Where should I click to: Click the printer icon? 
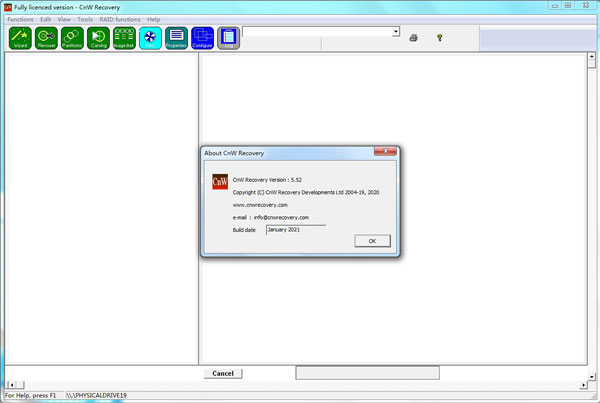pyautogui.click(x=414, y=38)
